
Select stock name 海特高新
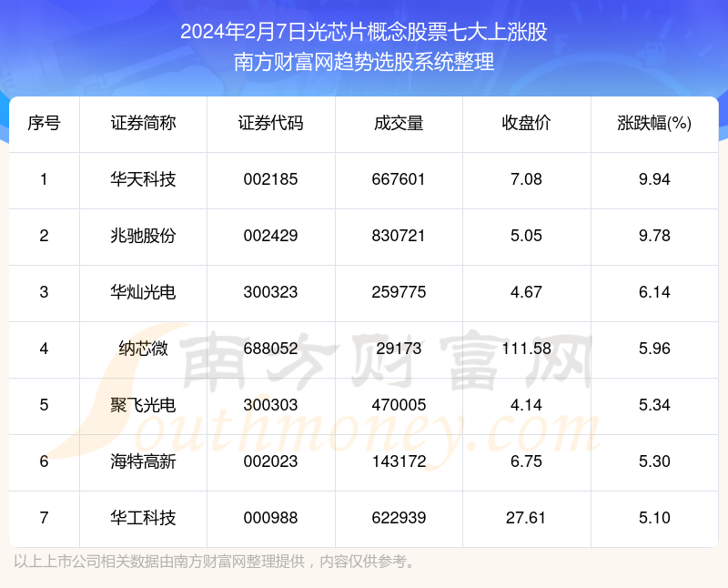[143, 461]
